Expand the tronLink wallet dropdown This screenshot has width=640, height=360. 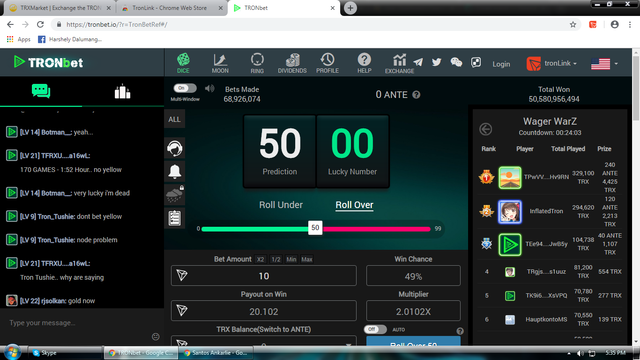pyautogui.click(x=551, y=63)
